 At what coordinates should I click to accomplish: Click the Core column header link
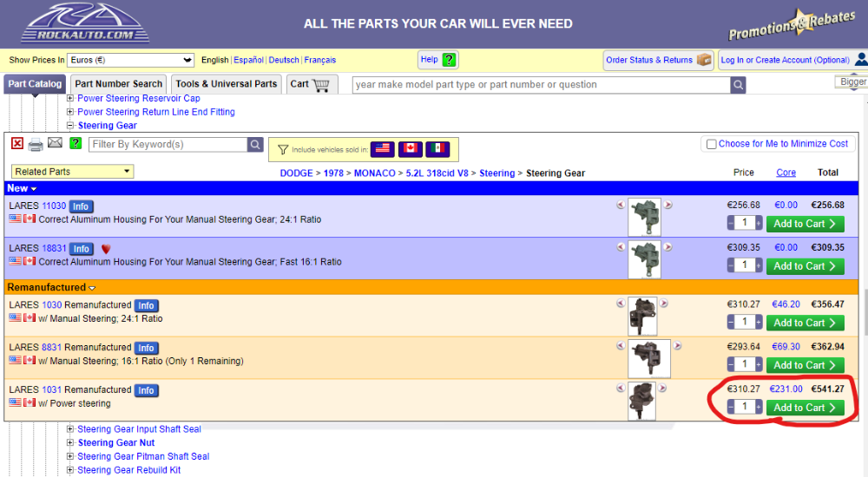click(786, 173)
